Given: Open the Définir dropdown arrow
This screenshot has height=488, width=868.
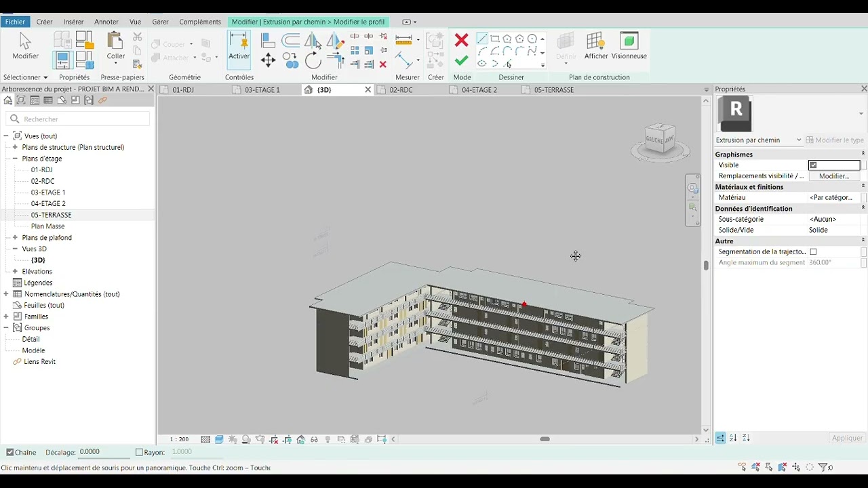Looking at the screenshot, I should tap(566, 64).
